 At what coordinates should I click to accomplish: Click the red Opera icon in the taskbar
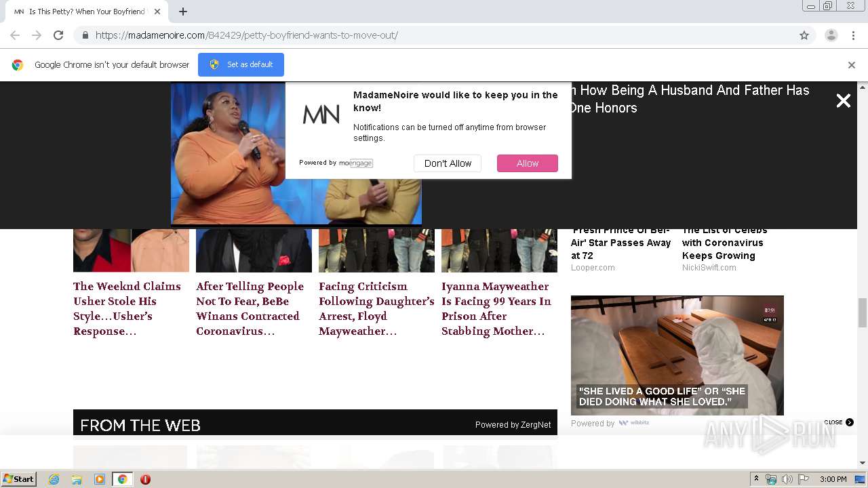pos(145,479)
